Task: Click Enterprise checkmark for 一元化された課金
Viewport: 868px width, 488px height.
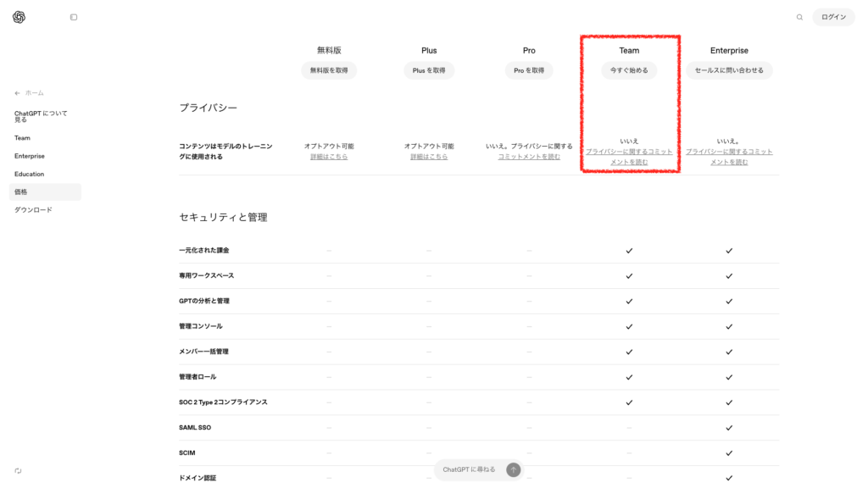Action: coord(729,251)
